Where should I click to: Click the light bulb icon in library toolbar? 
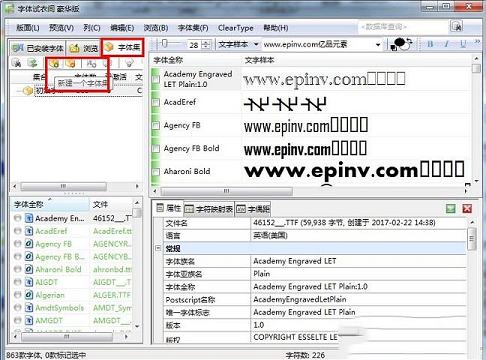(x=129, y=63)
